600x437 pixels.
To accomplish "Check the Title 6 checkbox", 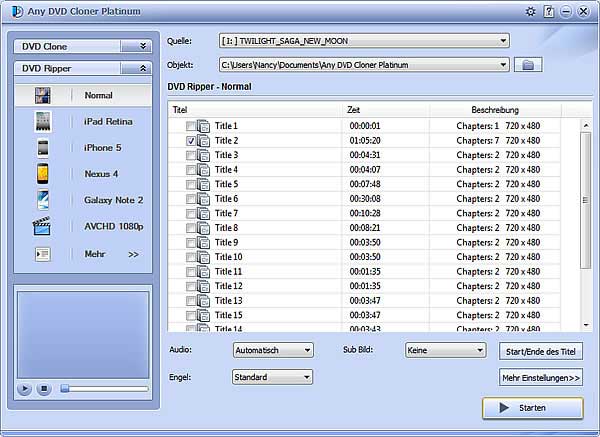I will [x=191, y=199].
